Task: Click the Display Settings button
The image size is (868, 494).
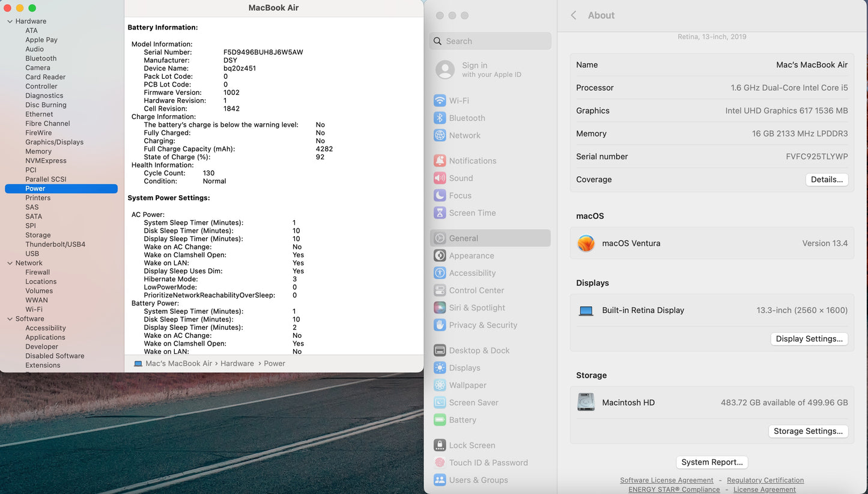Action: (x=809, y=339)
